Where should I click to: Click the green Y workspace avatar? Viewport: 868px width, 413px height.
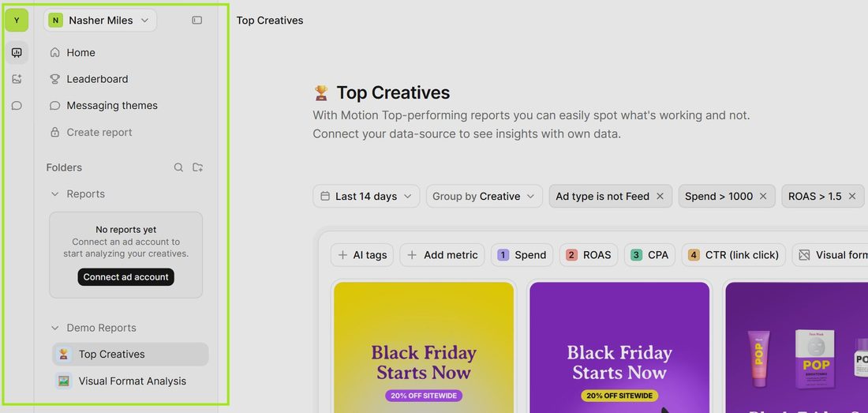[x=17, y=21]
